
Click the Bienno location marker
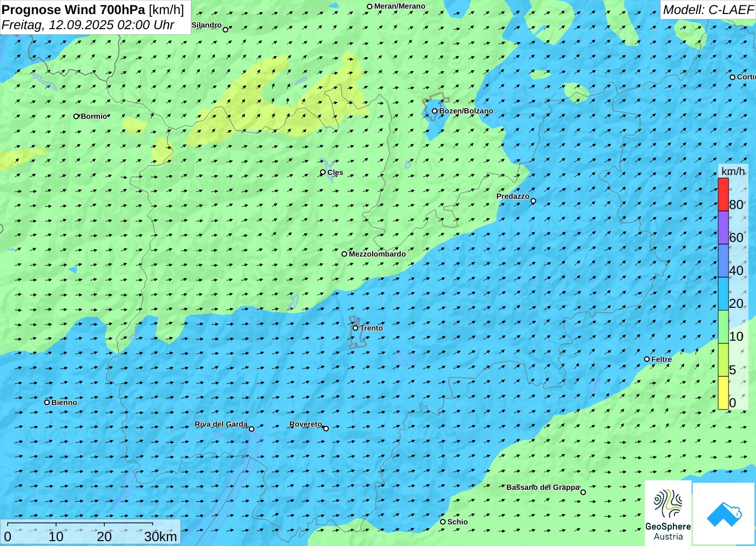(x=47, y=402)
